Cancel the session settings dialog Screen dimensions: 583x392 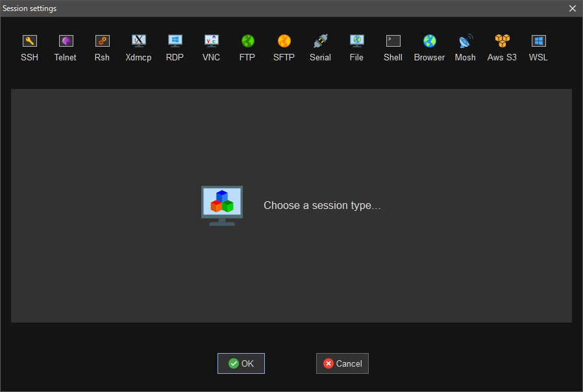point(342,363)
